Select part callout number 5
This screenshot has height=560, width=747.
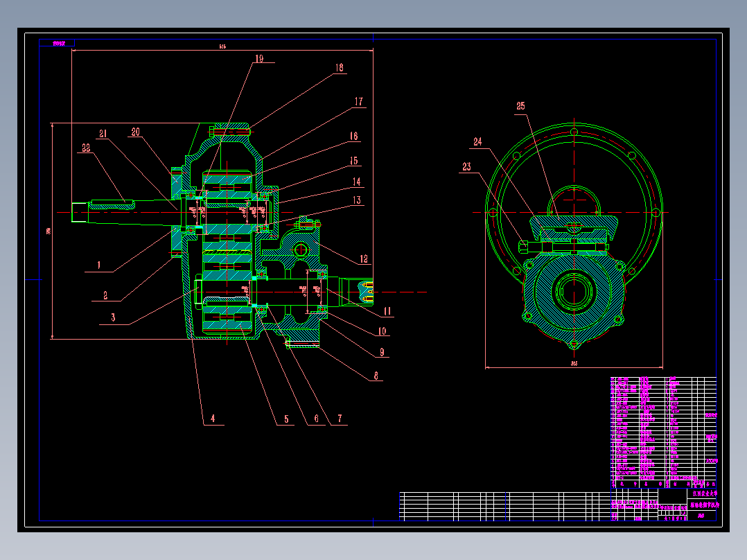click(x=286, y=419)
